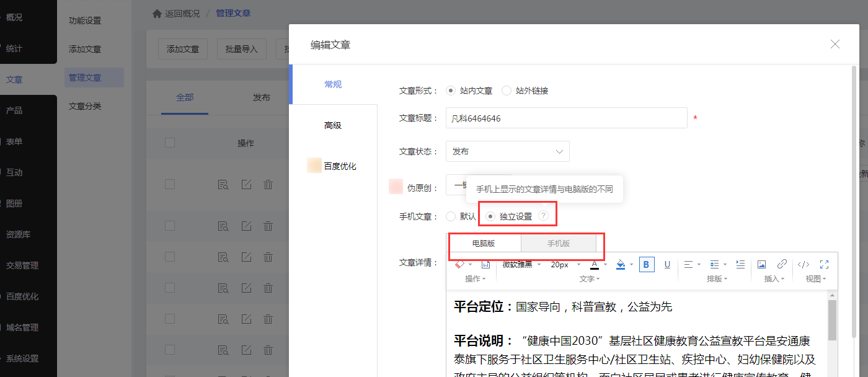The height and width of the screenshot is (377, 868).
Task: Click the help icon next to 独立设置
Action: coord(543,216)
